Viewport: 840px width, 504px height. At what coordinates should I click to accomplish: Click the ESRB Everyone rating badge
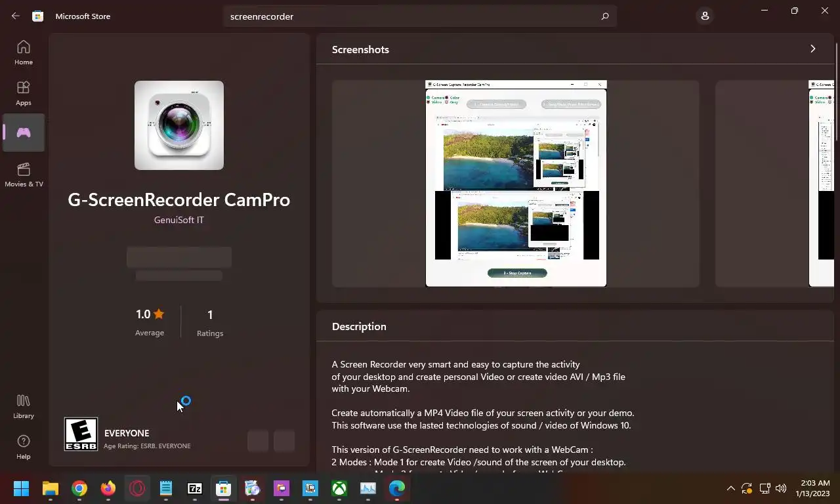click(81, 434)
